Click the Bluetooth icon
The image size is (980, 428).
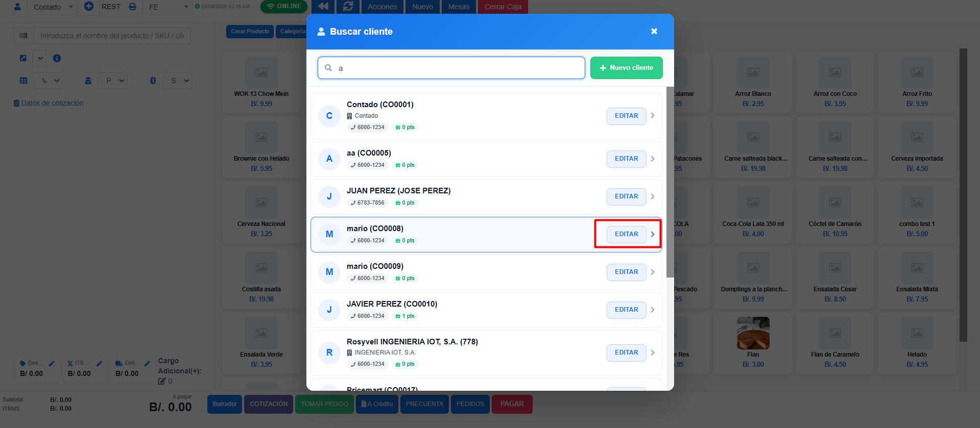click(x=153, y=81)
